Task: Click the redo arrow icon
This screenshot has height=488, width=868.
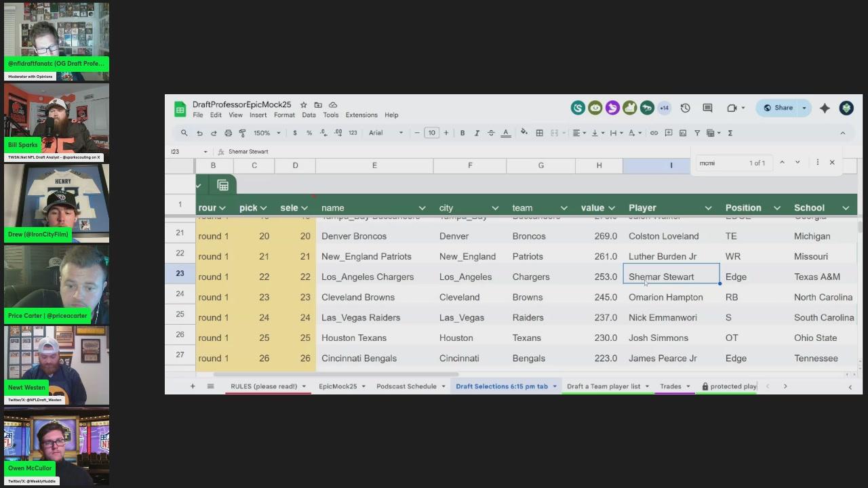Action: pos(214,133)
